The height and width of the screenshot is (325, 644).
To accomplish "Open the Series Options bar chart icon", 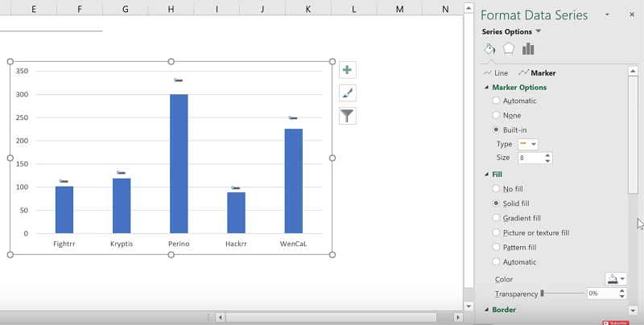I will (528, 49).
